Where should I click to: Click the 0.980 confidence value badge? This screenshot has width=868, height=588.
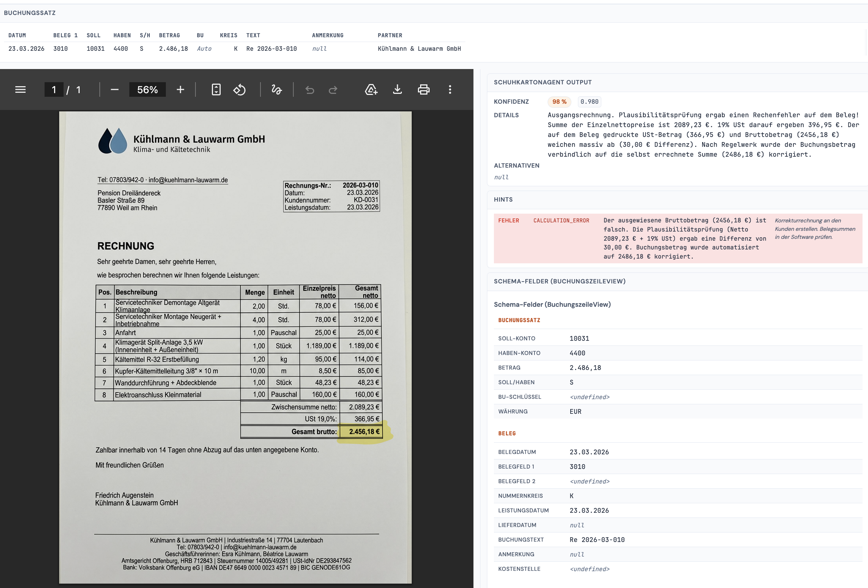[x=589, y=102]
